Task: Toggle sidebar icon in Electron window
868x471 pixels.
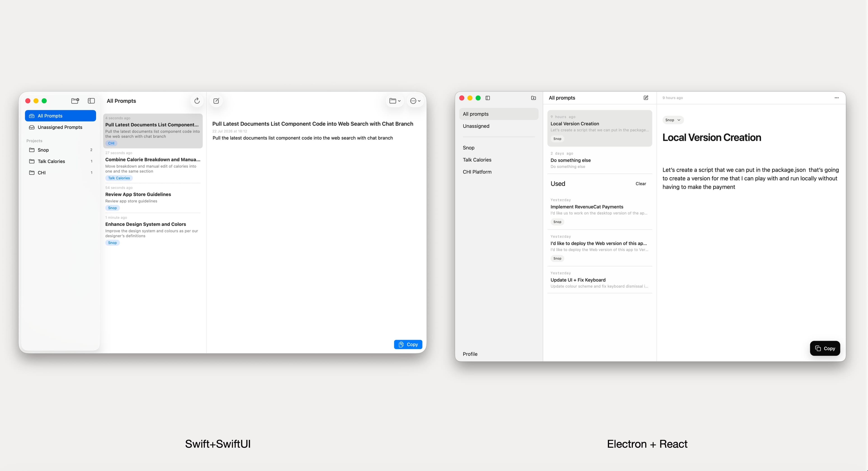Action: pos(488,98)
